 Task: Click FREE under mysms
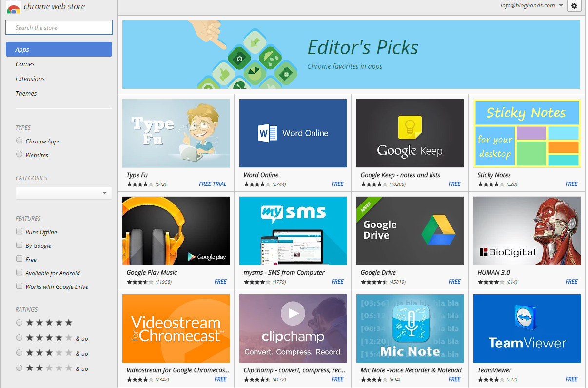[x=337, y=282]
